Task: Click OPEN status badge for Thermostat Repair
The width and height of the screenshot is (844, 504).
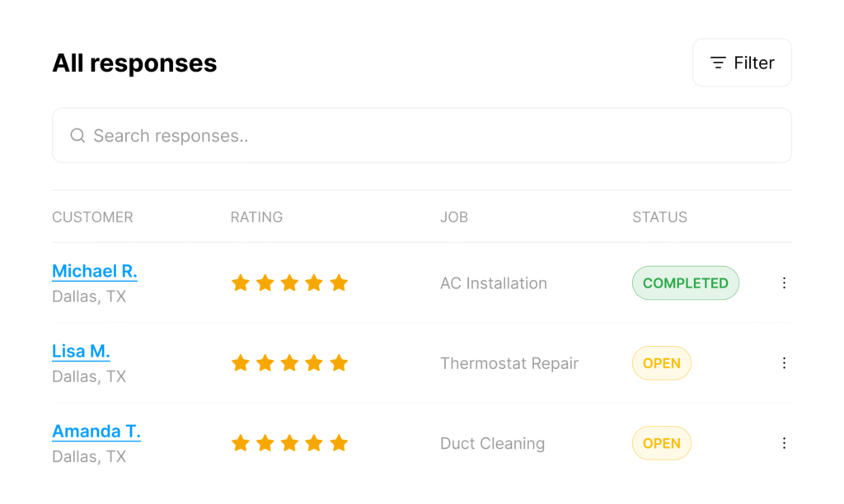Action: (662, 363)
